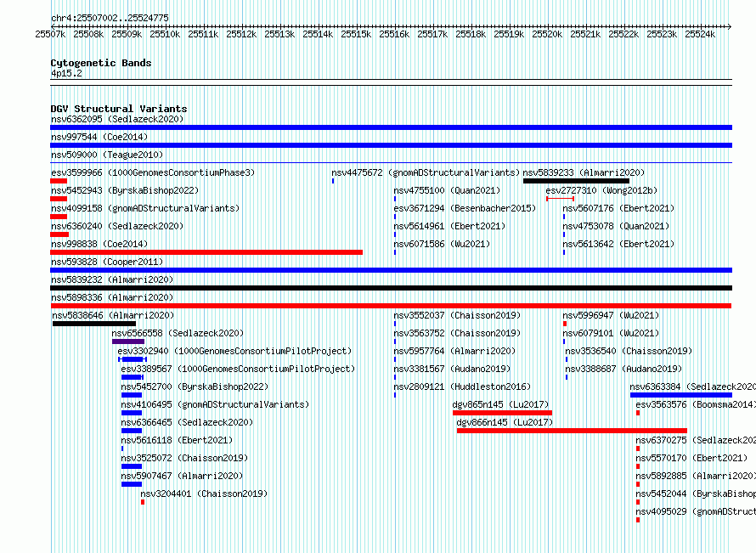Viewport: 756px width, 553px height.
Task: Select the nsv5607176 (Ebert2021) label
Action: pyautogui.click(x=618, y=208)
